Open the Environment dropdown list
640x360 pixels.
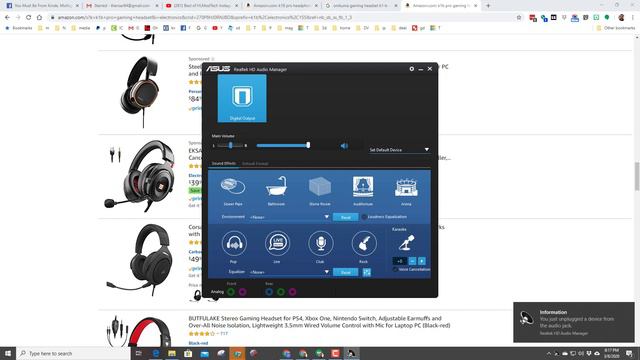tap(289, 217)
